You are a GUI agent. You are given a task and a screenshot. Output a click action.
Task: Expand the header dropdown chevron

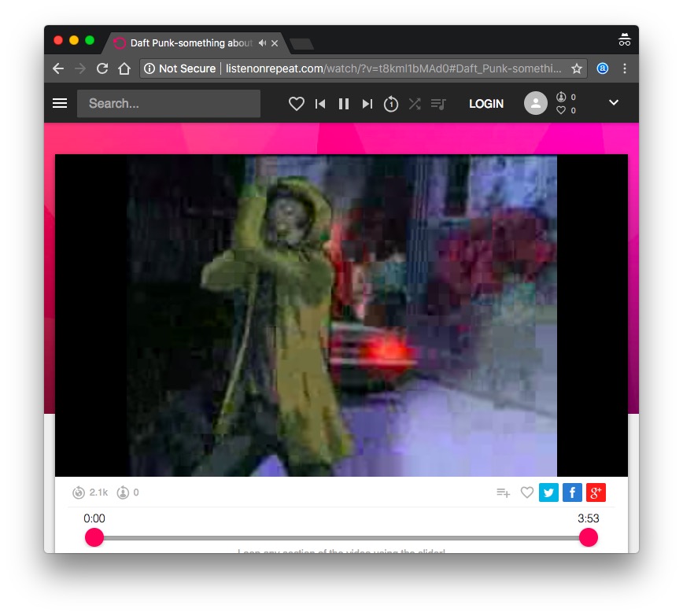click(613, 102)
